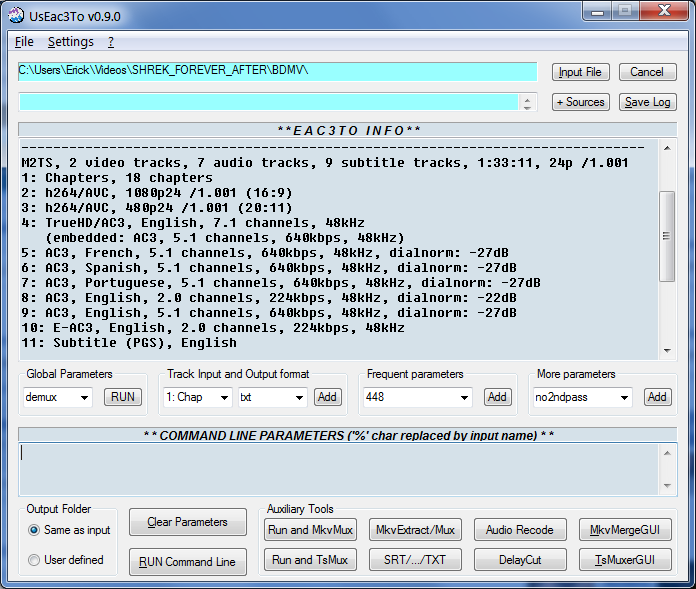Click Add in More parameters group
Image resolution: width=696 pixels, height=589 pixels.
(x=657, y=397)
